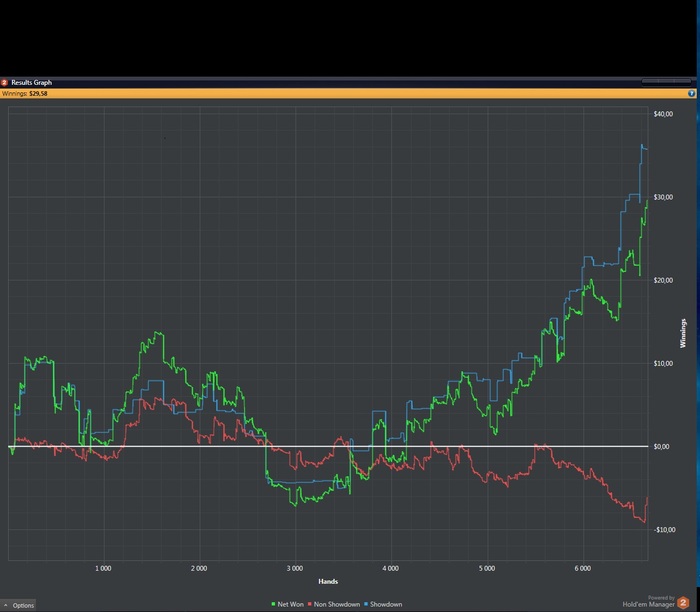
Task: Click the 5 000 hands axis tick label
Action: 487,568
